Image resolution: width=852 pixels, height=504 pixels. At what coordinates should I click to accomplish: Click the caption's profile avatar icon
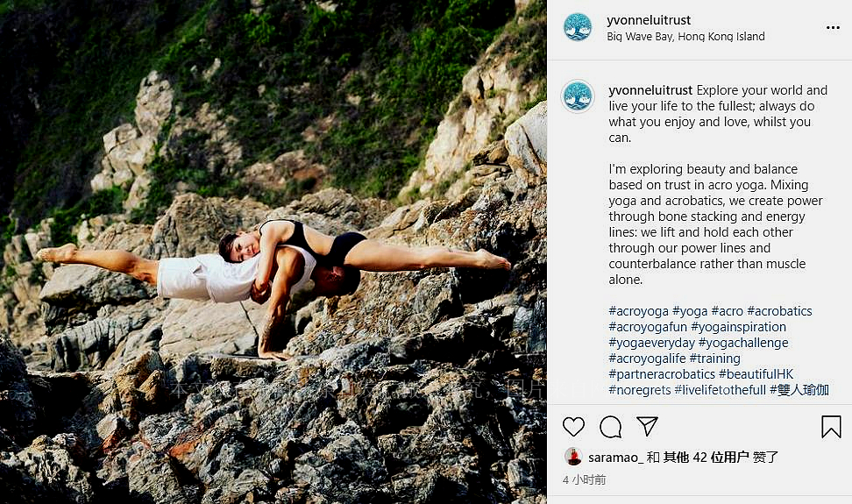tap(578, 96)
